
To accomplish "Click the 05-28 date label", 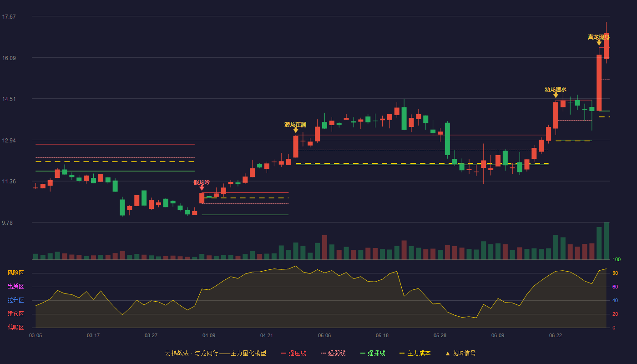I will click(x=440, y=335).
